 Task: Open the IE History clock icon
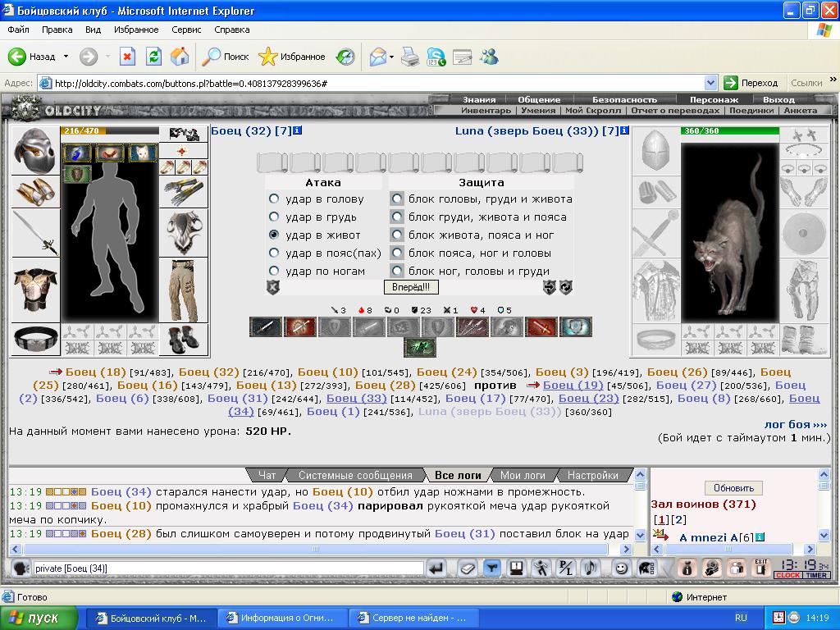point(345,57)
